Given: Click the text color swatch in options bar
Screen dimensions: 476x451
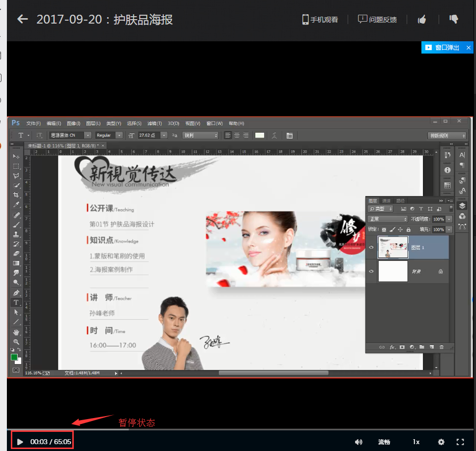Looking at the screenshot, I should (x=259, y=135).
